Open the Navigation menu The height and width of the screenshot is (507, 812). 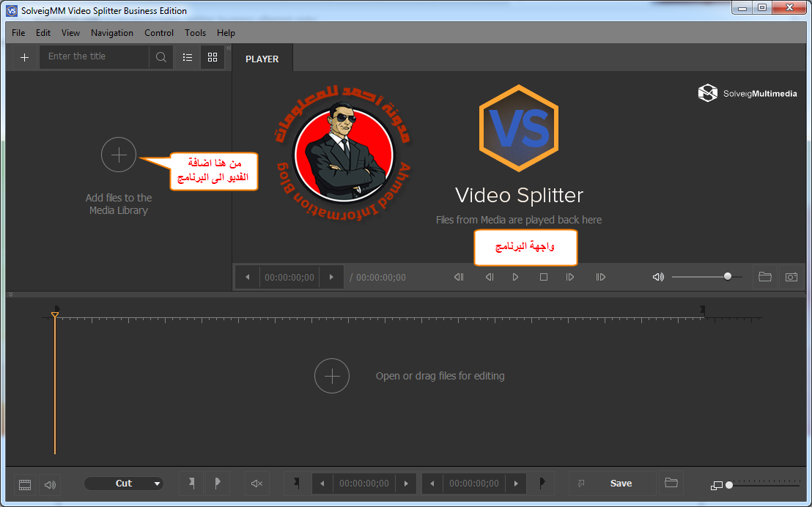112,33
